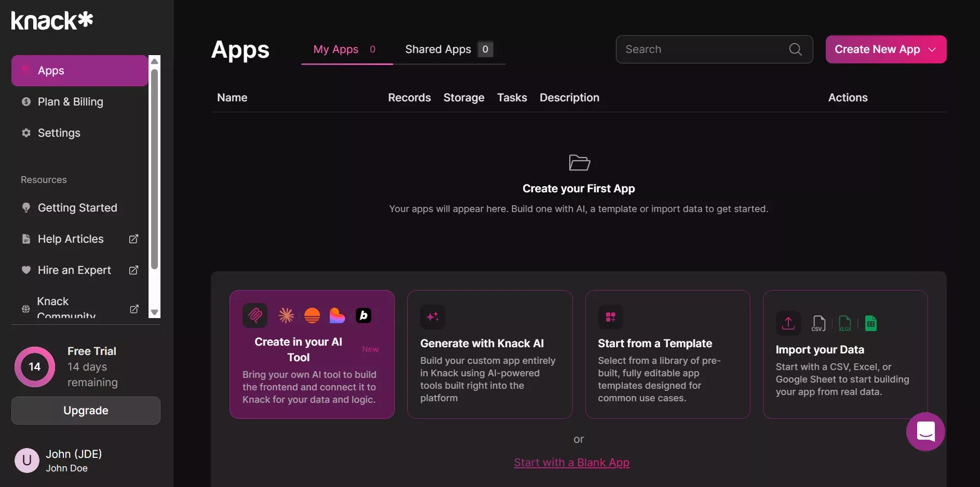The image size is (980, 487).
Task: Click the sidebar scroll down arrow
Action: click(x=154, y=312)
